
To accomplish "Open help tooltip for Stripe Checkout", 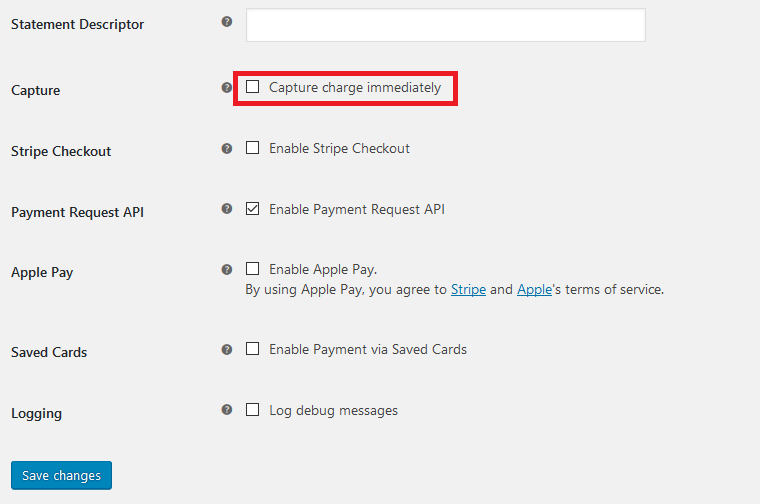I will click(227, 149).
